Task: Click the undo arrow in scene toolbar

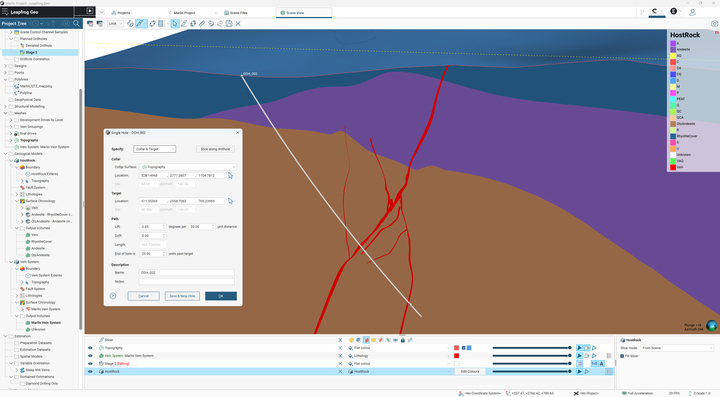Action: pyautogui.click(x=211, y=23)
